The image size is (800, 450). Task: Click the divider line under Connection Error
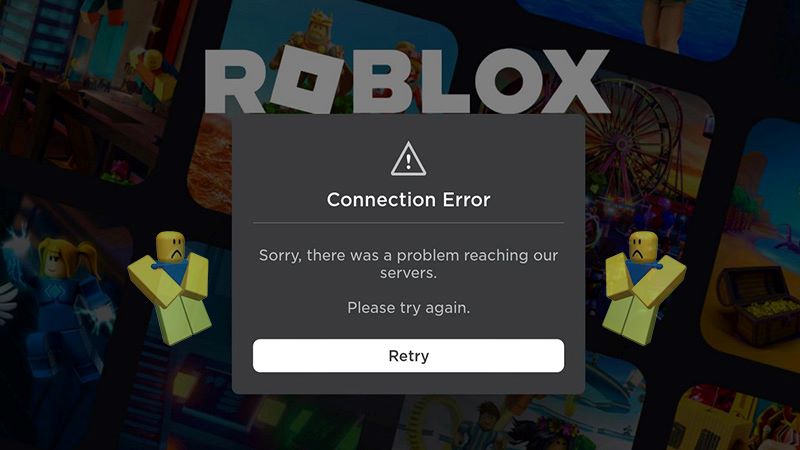(408, 223)
